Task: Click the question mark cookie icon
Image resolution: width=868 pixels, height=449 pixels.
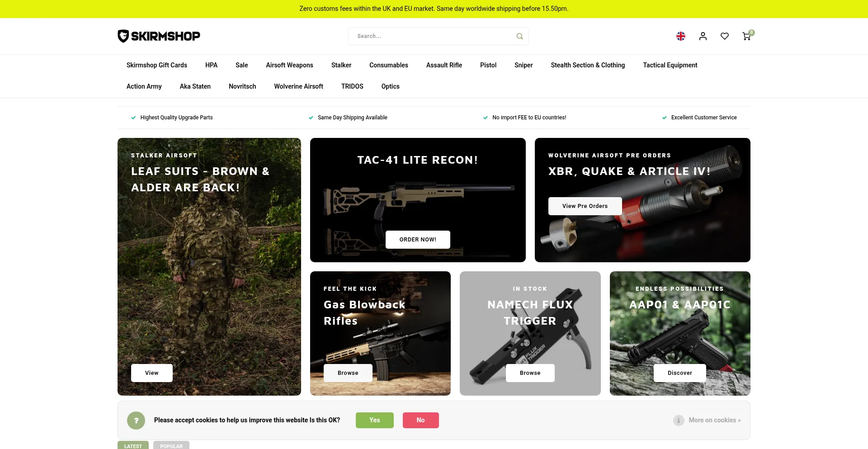Action: click(x=136, y=421)
